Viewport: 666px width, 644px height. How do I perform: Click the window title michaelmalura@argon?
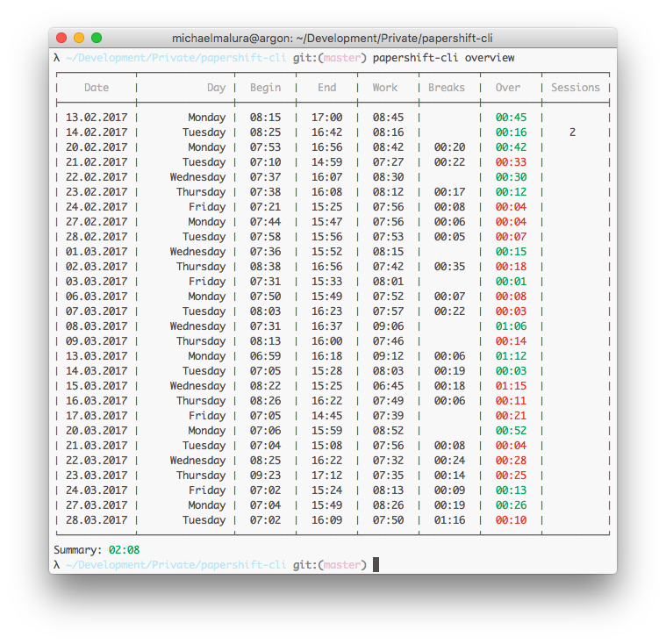(333, 39)
